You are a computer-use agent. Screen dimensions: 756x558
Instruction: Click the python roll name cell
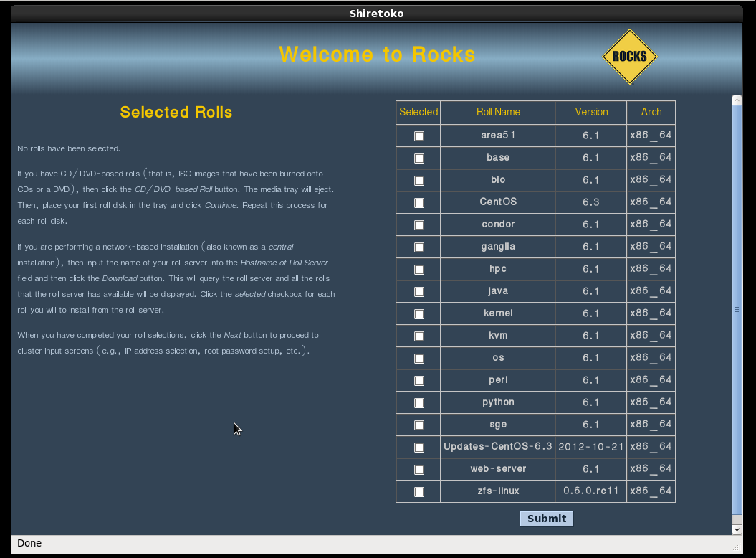[x=498, y=402]
